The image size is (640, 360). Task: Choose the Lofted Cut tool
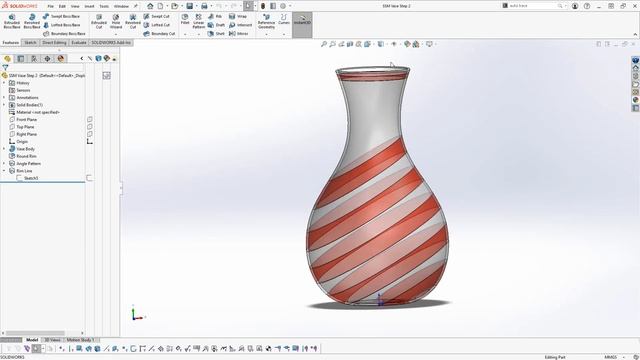(156, 25)
